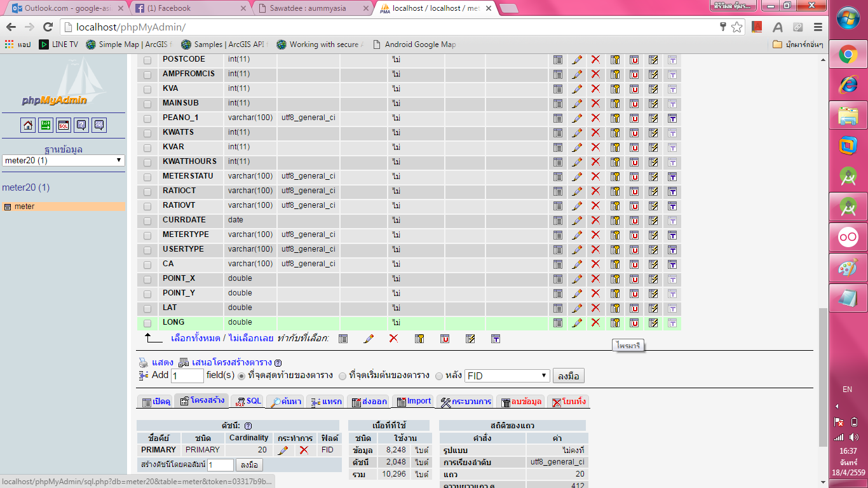
Task: Click the index icon for KWATTS row
Action: 653,133
